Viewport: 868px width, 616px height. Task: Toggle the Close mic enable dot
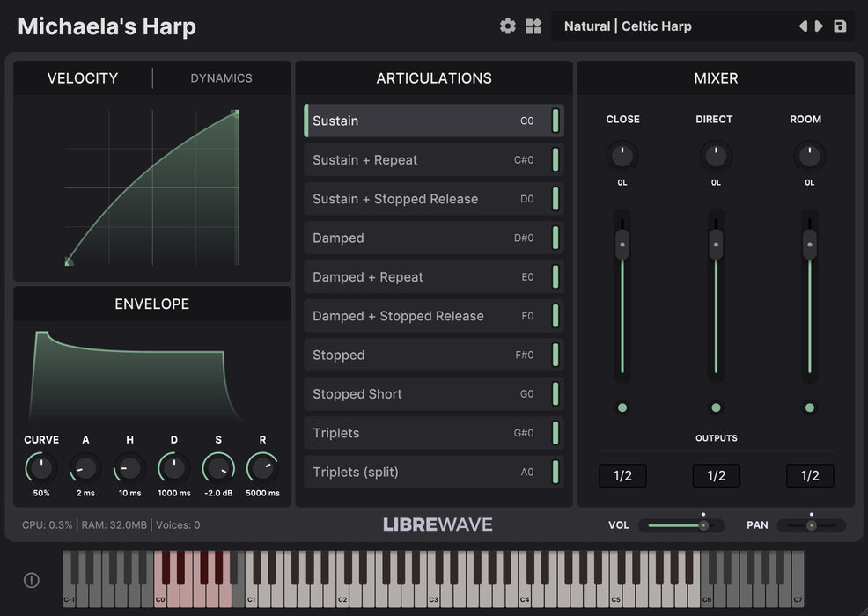click(x=622, y=407)
